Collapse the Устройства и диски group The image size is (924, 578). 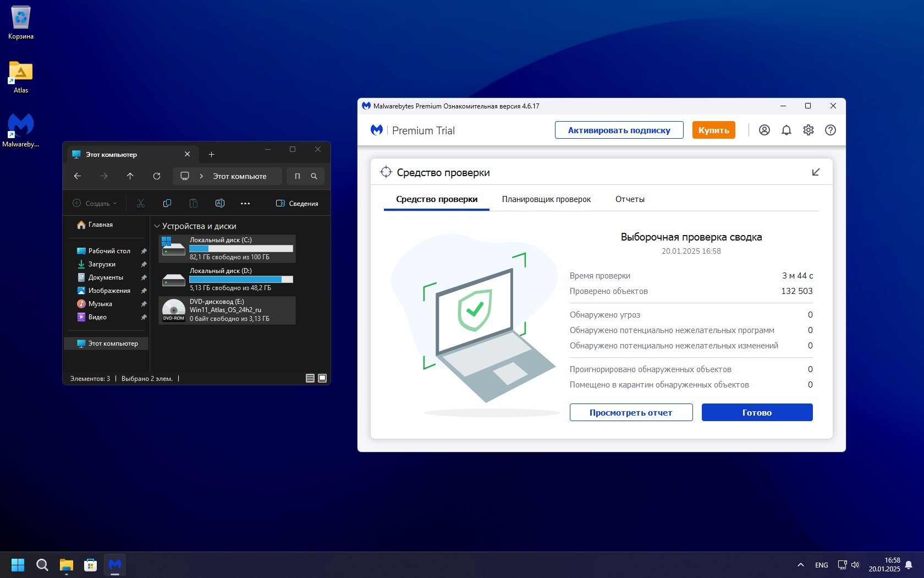157,226
